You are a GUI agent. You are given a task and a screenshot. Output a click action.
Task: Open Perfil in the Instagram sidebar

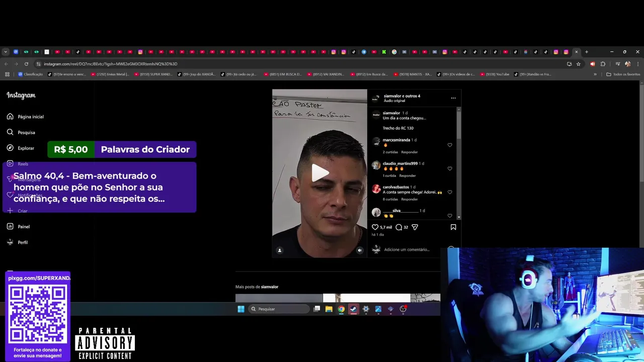coord(18,242)
